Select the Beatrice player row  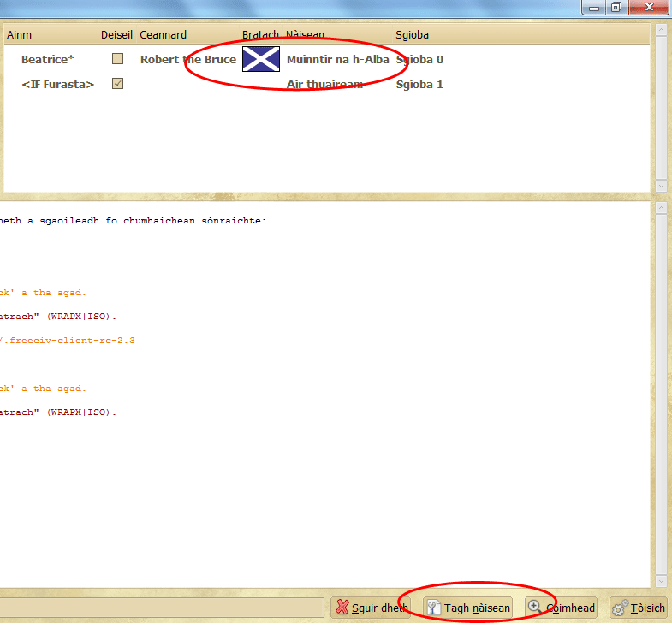tap(49, 60)
